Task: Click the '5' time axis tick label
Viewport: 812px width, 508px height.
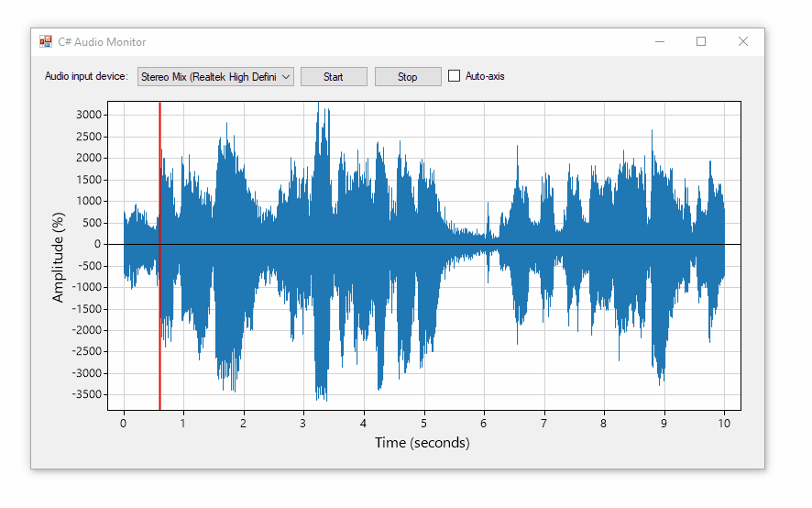Action: coord(423,424)
